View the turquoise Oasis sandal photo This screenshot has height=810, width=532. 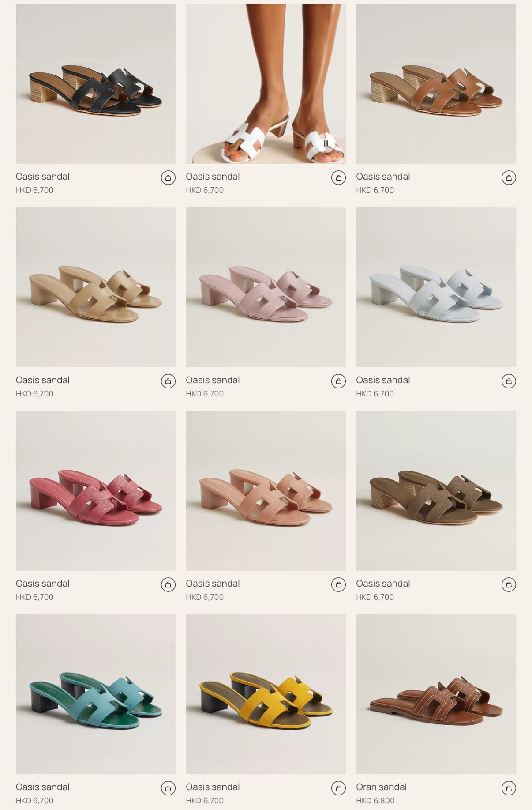(96, 694)
